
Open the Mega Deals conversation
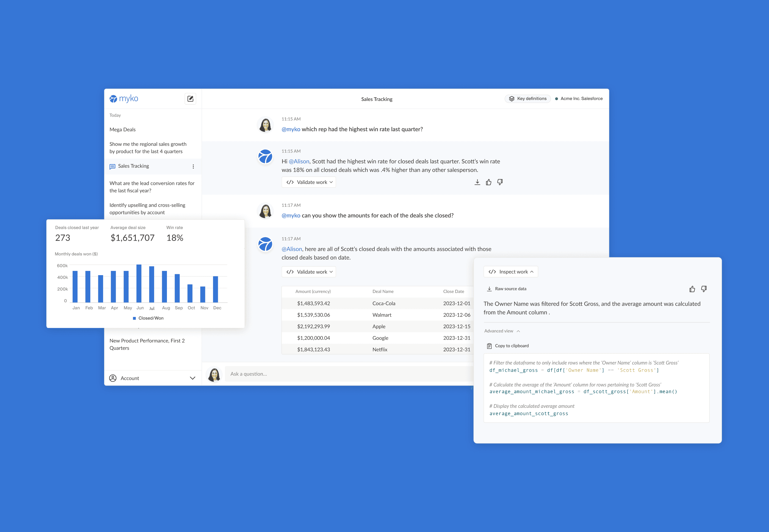click(x=123, y=130)
